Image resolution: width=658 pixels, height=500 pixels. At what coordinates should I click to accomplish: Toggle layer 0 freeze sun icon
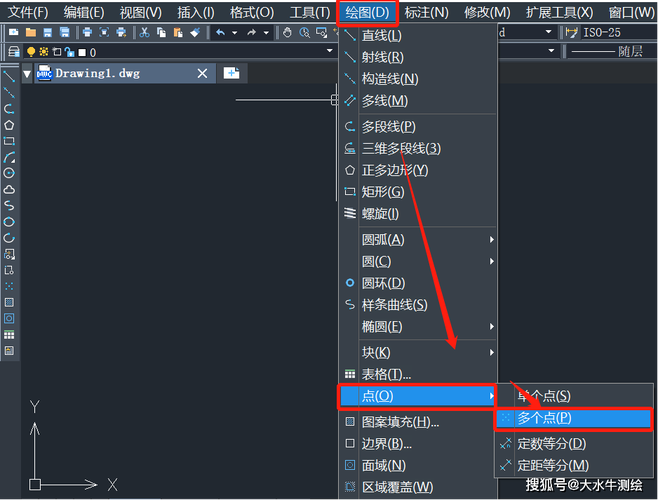[x=44, y=52]
